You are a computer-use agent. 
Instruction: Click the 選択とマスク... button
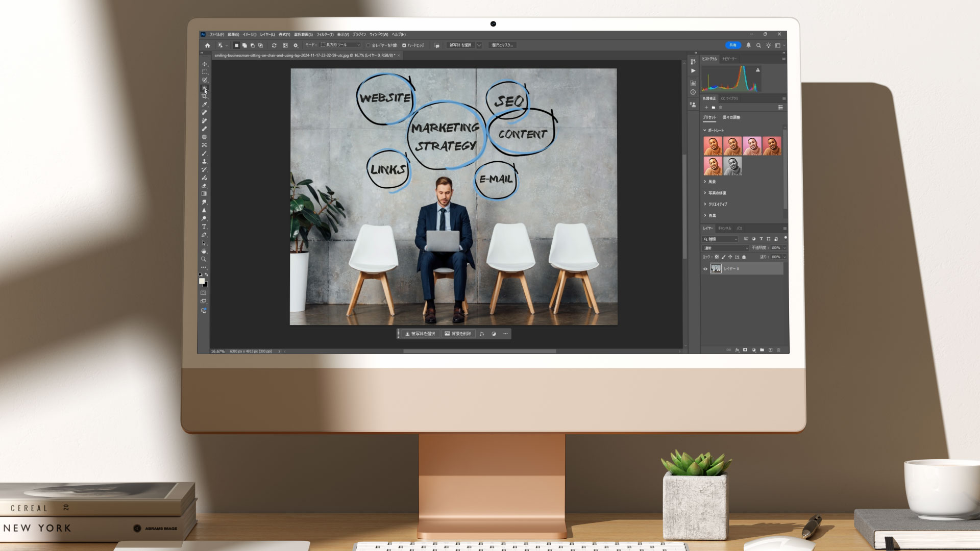click(x=502, y=45)
